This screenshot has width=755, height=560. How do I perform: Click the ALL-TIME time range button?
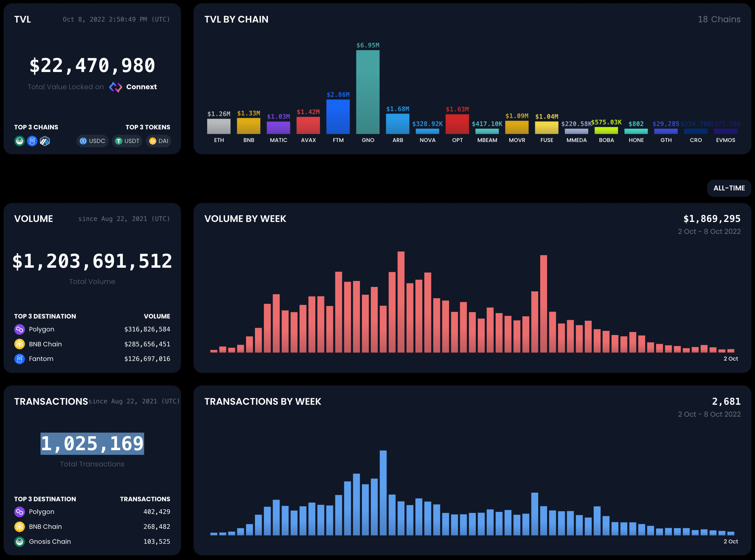[729, 188]
